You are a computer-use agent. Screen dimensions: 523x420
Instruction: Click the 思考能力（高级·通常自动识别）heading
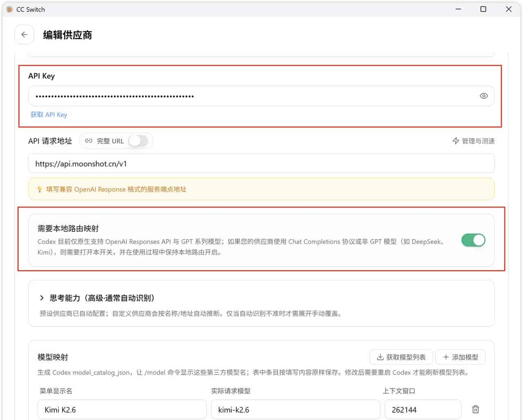[102, 298]
